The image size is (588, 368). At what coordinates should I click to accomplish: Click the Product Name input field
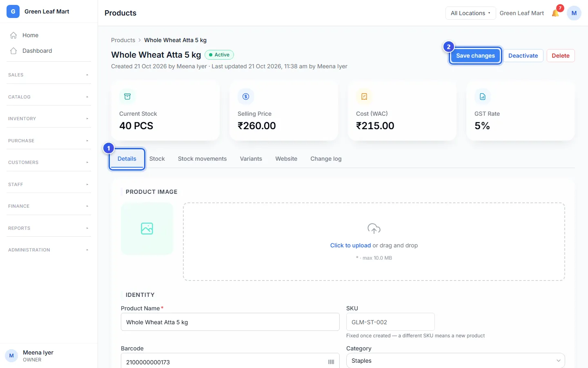click(x=230, y=322)
